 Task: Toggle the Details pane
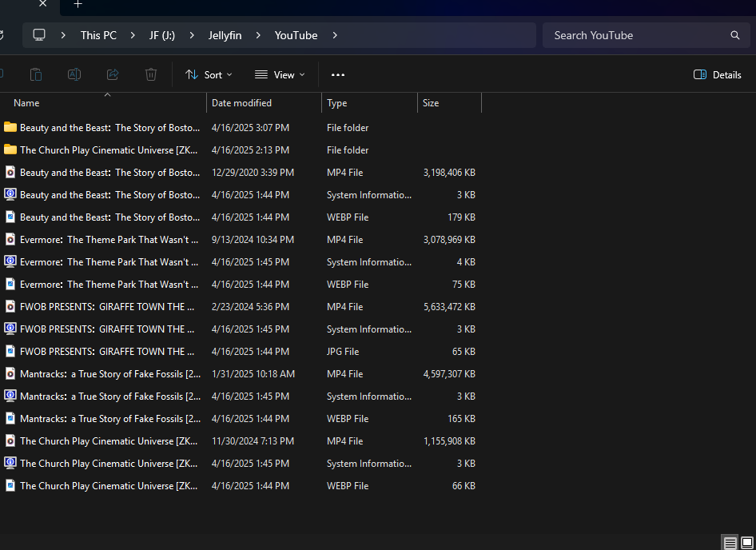[717, 74]
